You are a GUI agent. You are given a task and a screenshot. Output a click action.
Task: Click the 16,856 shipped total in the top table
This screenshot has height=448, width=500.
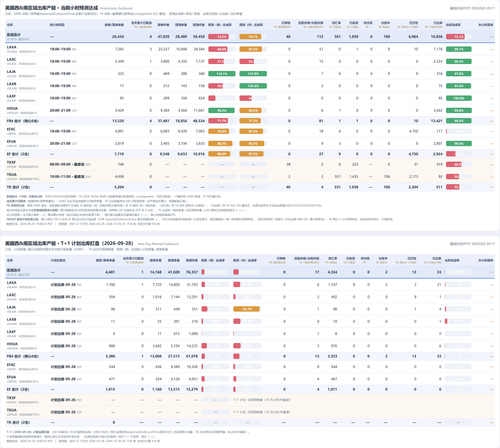click(x=437, y=37)
